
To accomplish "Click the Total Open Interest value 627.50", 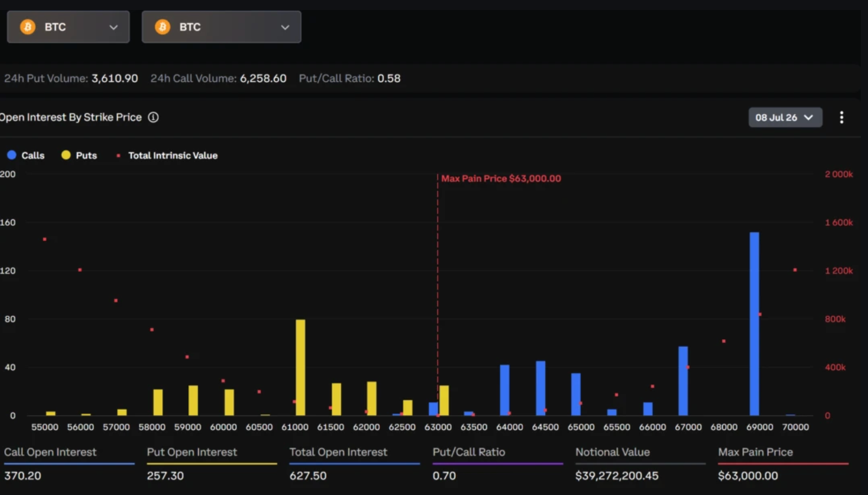I will click(308, 476).
